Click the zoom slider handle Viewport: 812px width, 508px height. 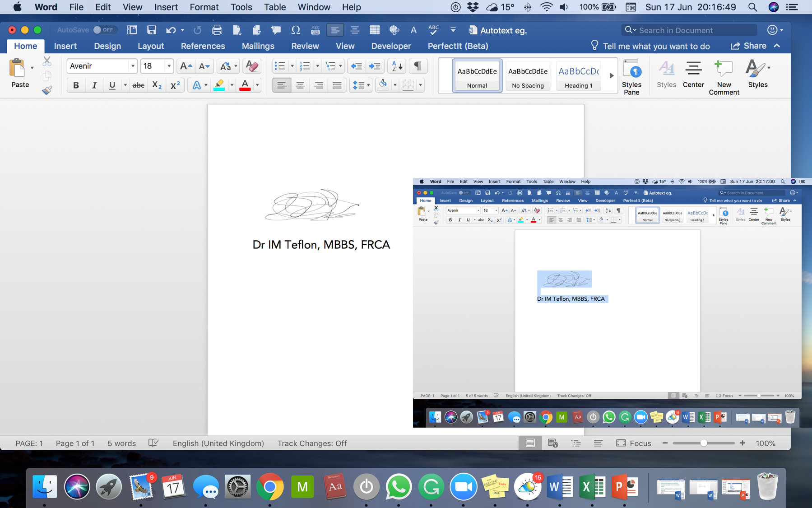(x=704, y=443)
